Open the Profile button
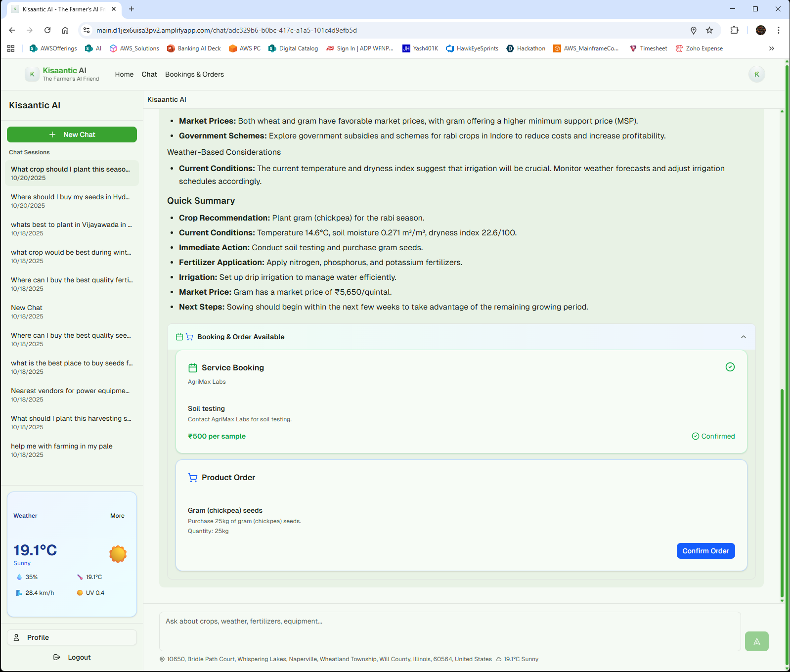Viewport: 790px width, 672px height. click(x=72, y=637)
